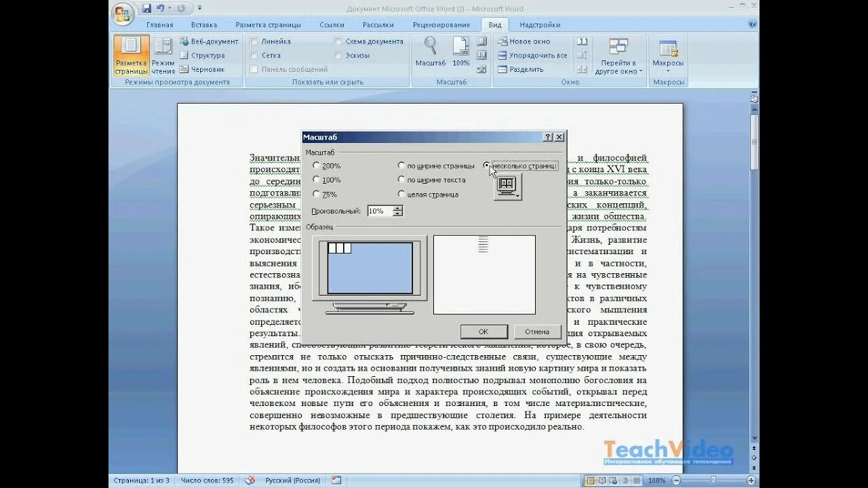Click help question mark in Масштаб dialog
Viewport: 868px width, 488px height.
[x=548, y=137]
